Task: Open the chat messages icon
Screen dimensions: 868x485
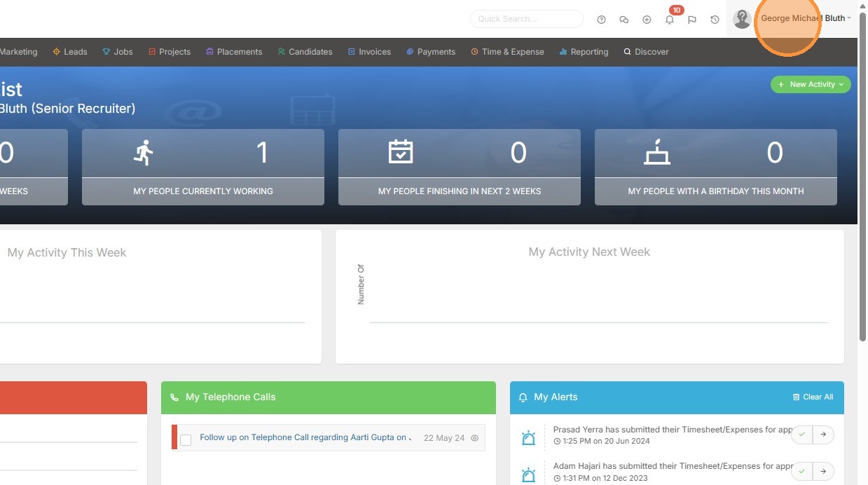Action: (624, 20)
